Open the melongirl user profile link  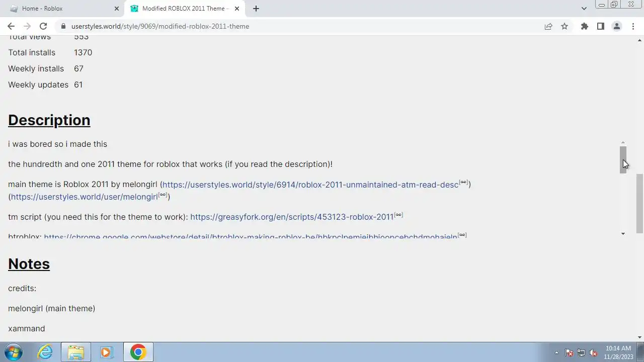pyautogui.click(x=85, y=197)
